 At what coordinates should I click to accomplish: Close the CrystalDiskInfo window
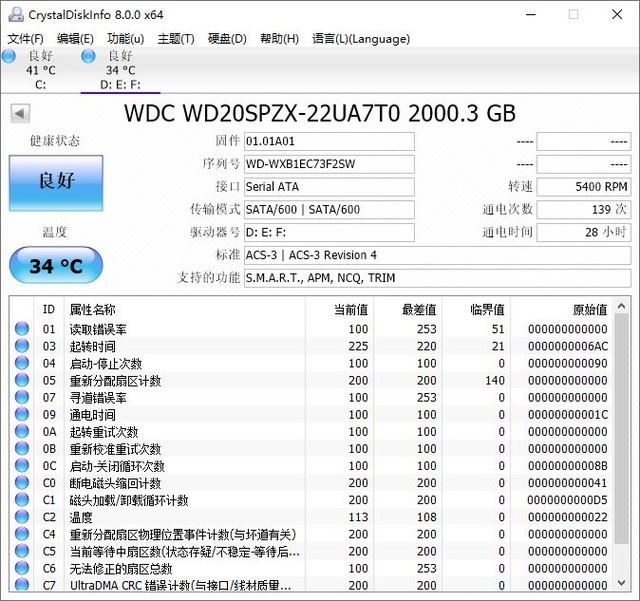(x=617, y=15)
